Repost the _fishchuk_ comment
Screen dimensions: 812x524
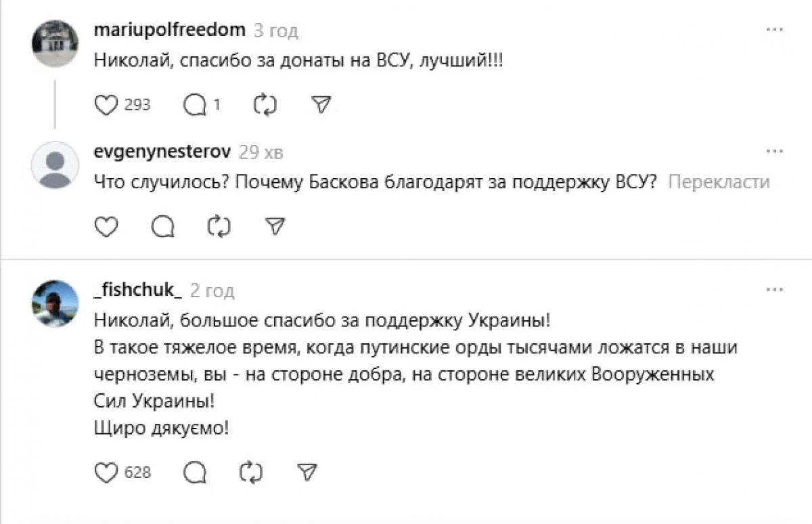(x=251, y=472)
